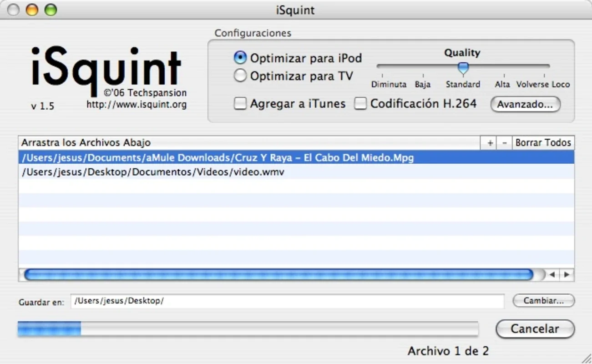Click the plus button to add file
This screenshot has width=592, height=364.
pos(490,143)
